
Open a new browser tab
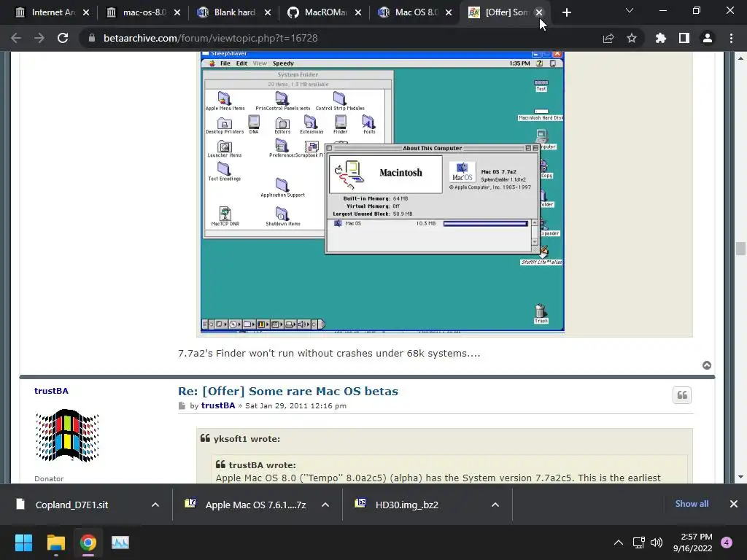pyautogui.click(x=566, y=12)
